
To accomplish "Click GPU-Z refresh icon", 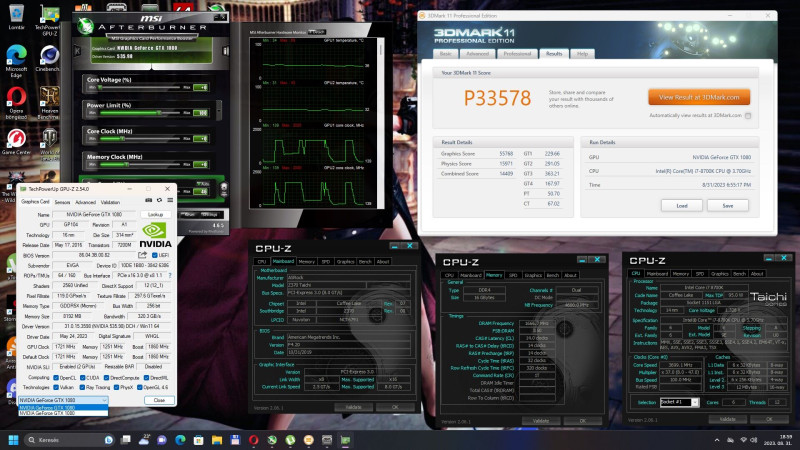I will 159,201.
